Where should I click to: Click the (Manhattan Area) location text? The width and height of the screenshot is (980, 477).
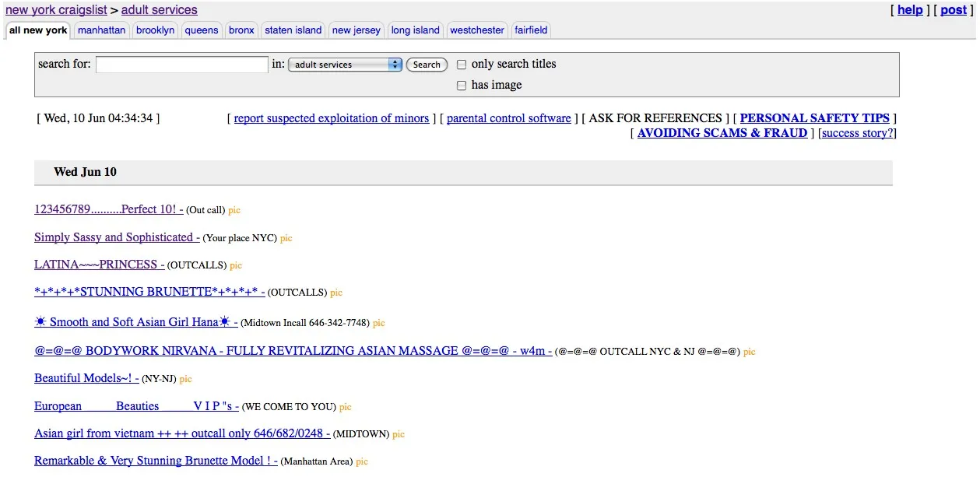coord(317,461)
